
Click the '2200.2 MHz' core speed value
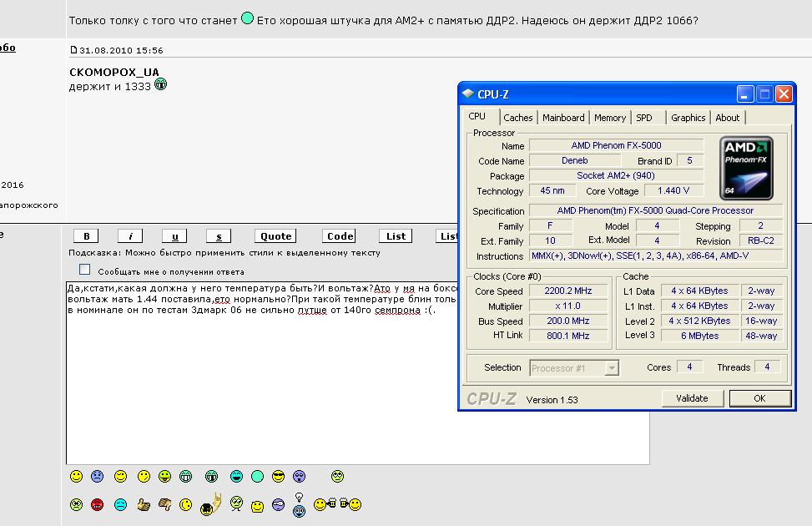pos(568,291)
